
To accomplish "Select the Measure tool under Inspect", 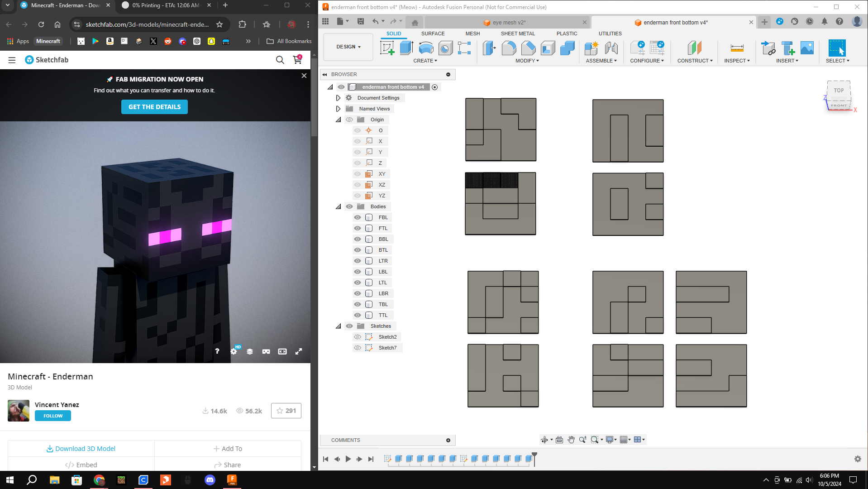I will coord(737,48).
